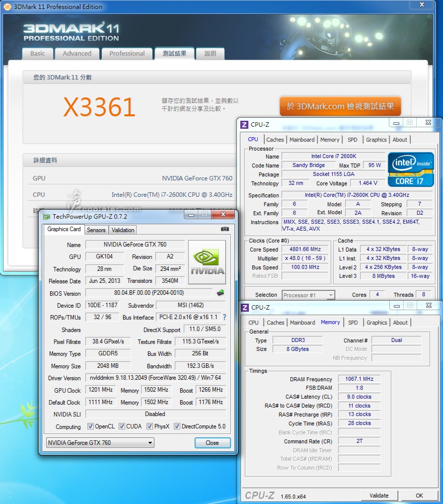Click the NVIDIA logo in GPU-Z

pos(207,262)
